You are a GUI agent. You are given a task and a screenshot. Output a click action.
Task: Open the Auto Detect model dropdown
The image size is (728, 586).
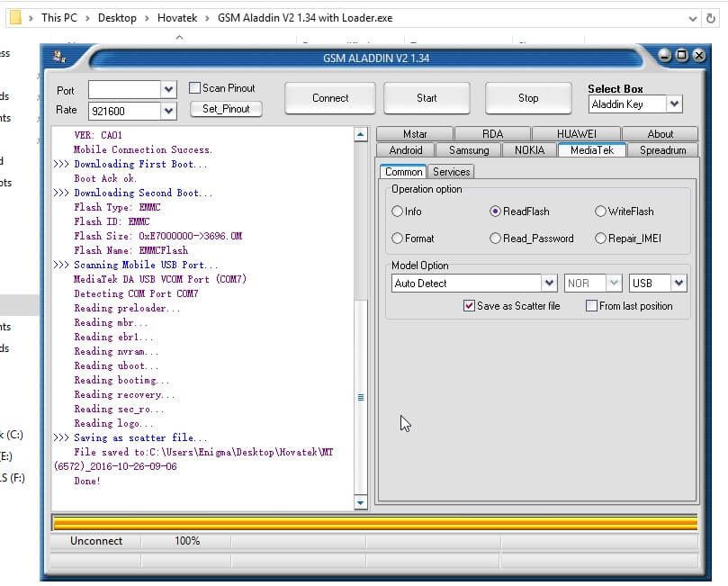[549, 283]
